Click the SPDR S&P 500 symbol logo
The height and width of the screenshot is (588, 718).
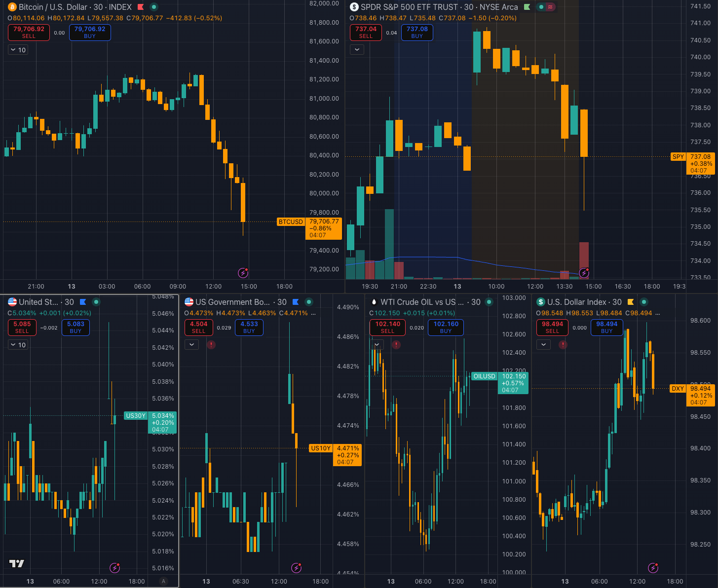(x=354, y=7)
